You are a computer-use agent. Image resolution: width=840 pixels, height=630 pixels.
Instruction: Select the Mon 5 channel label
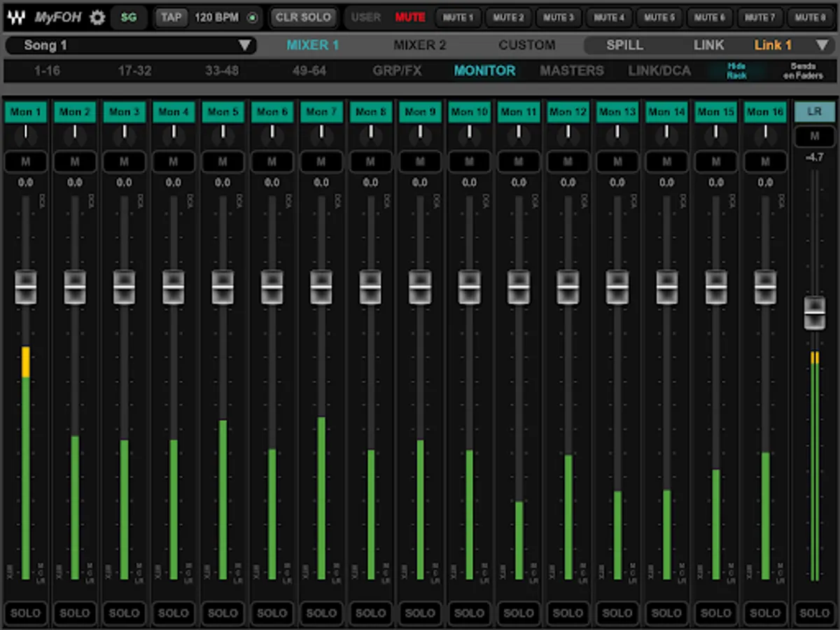click(223, 112)
